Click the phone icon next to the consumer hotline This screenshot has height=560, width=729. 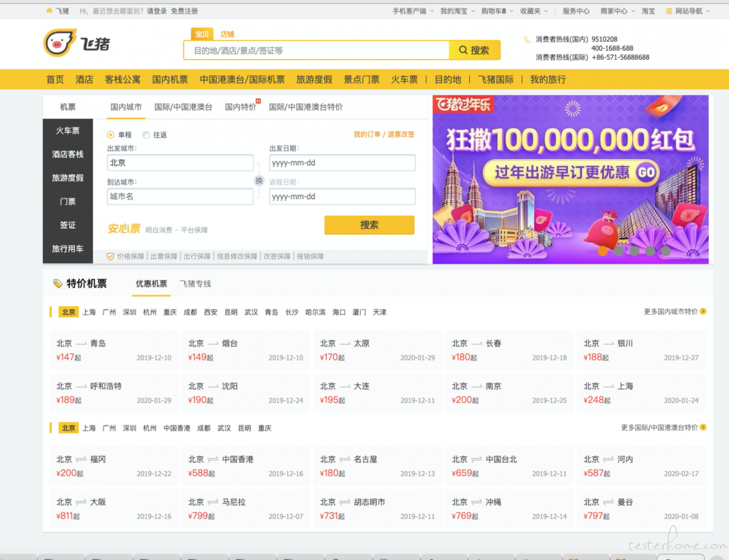[527, 39]
